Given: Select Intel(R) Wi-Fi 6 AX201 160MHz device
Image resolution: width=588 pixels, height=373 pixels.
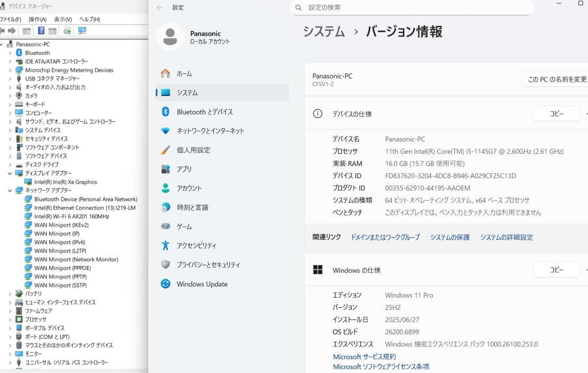Looking at the screenshot, I should [72, 216].
